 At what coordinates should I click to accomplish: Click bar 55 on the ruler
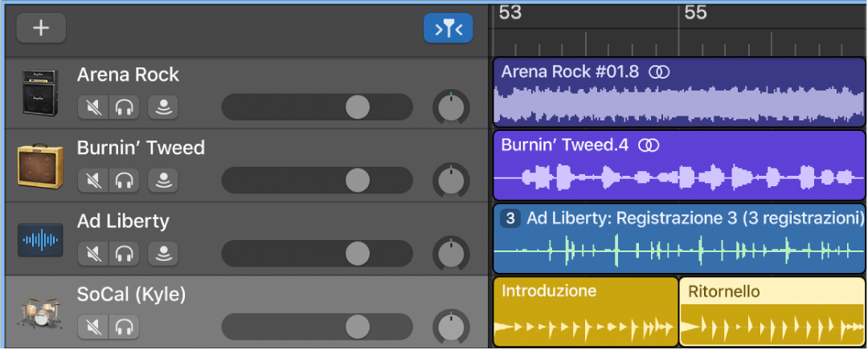click(x=695, y=12)
